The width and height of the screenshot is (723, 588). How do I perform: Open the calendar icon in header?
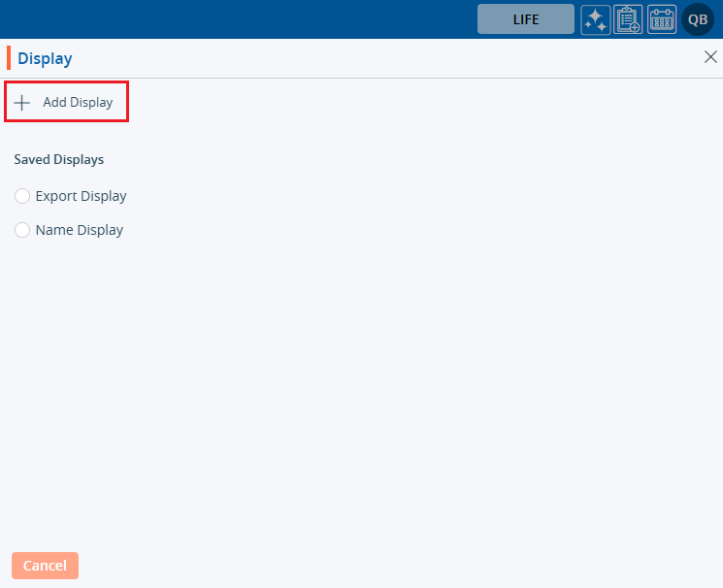tap(662, 19)
